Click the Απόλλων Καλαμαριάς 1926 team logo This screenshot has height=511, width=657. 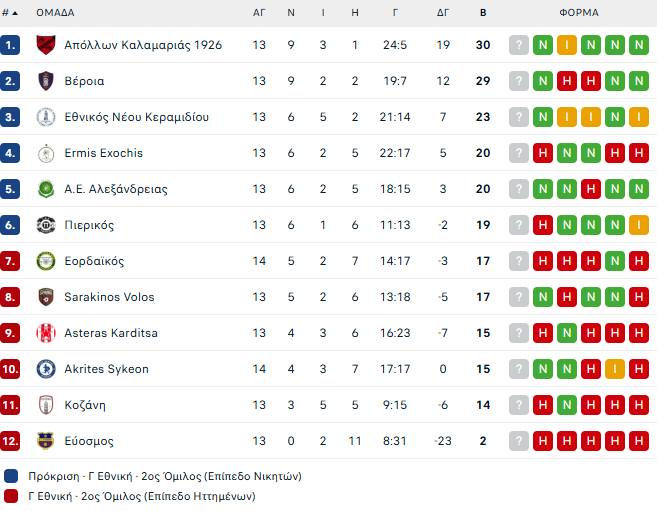45,45
